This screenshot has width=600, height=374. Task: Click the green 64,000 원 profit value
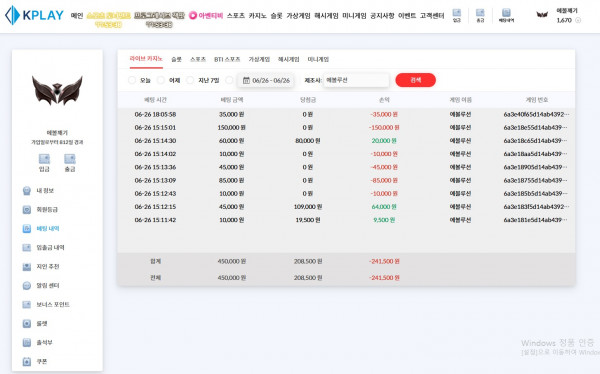(384, 207)
